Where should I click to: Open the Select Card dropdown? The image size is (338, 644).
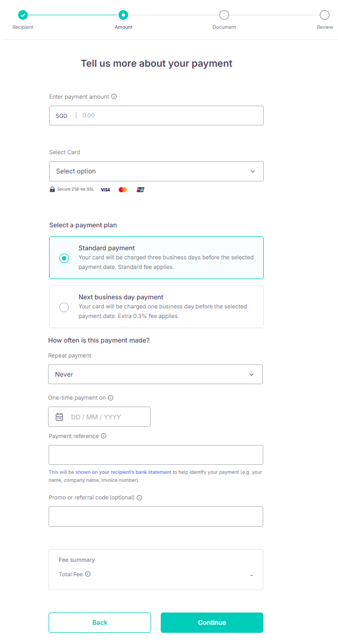156,171
